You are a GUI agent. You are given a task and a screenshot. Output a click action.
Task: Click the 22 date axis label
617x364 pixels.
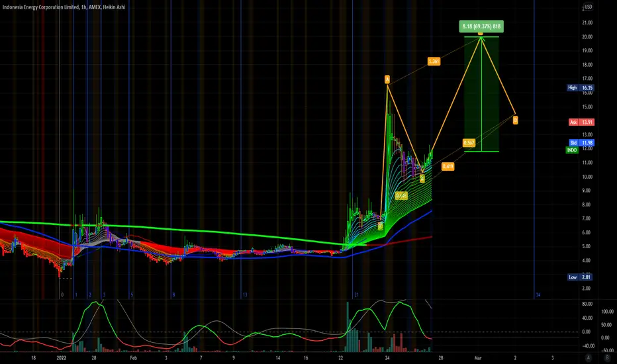[340, 357]
